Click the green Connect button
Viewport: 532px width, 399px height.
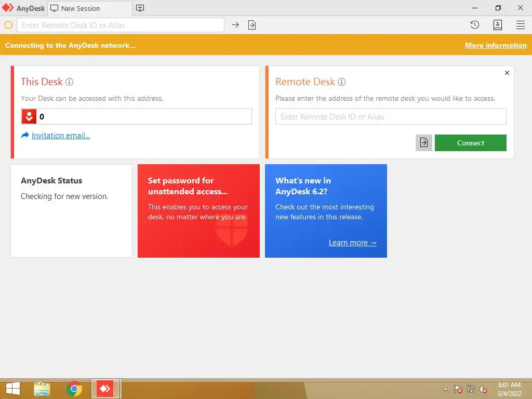[471, 143]
